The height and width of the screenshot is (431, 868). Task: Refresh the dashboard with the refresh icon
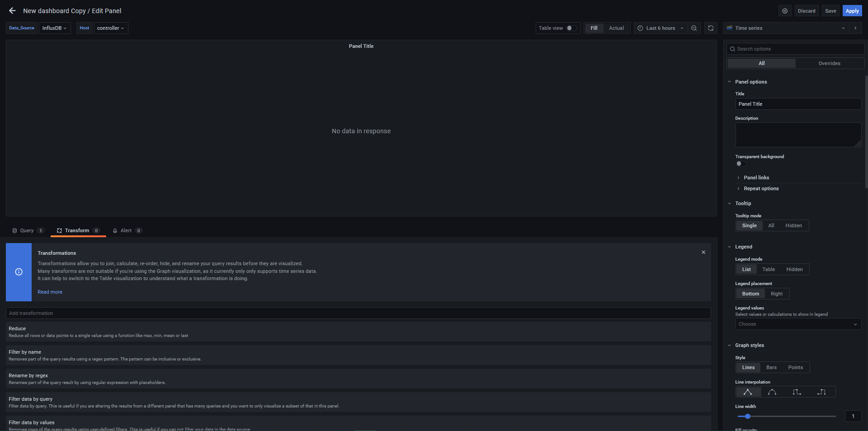pos(711,28)
